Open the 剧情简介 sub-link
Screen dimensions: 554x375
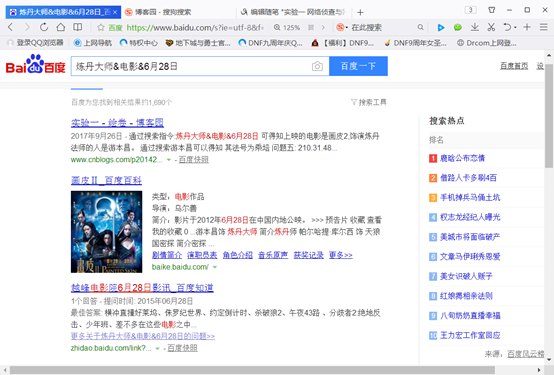[x=167, y=255]
